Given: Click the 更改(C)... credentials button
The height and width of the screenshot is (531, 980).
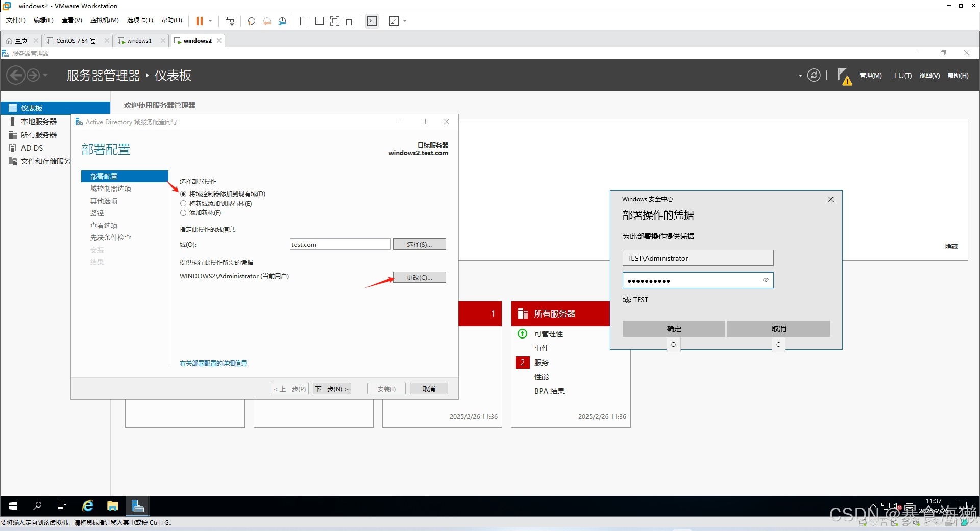Looking at the screenshot, I should 419,277.
